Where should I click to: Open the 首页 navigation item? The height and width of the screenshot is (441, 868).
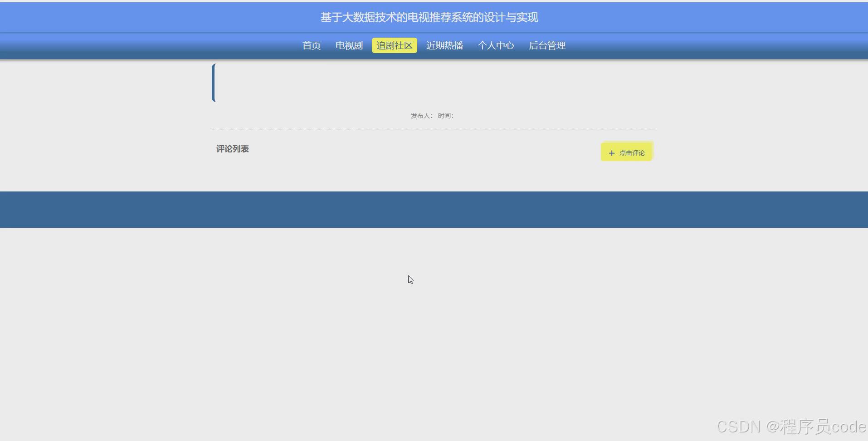click(x=311, y=45)
